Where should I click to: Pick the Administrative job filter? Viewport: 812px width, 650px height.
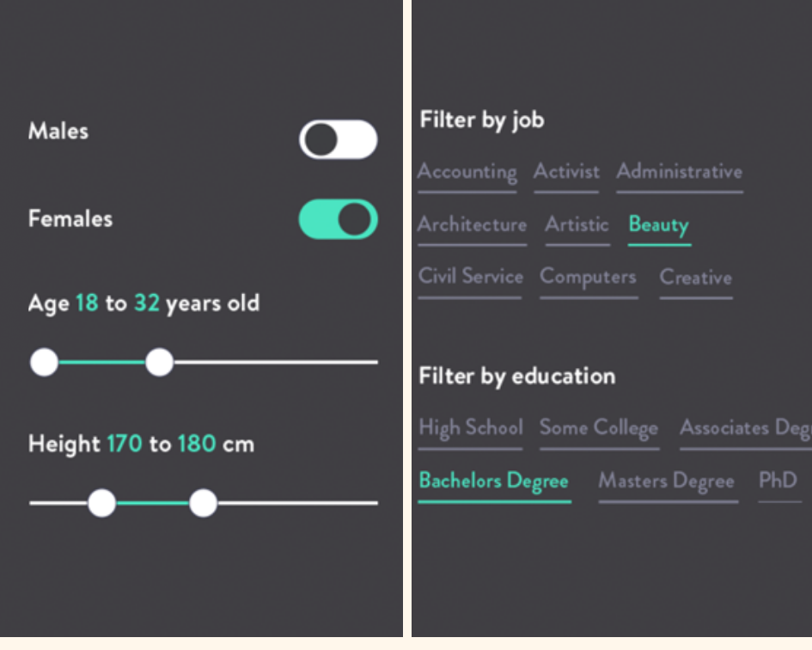(x=679, y=171)
